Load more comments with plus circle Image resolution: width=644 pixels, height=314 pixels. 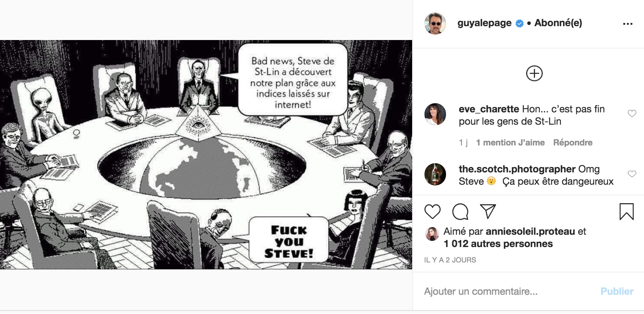(x=534, y=73)
